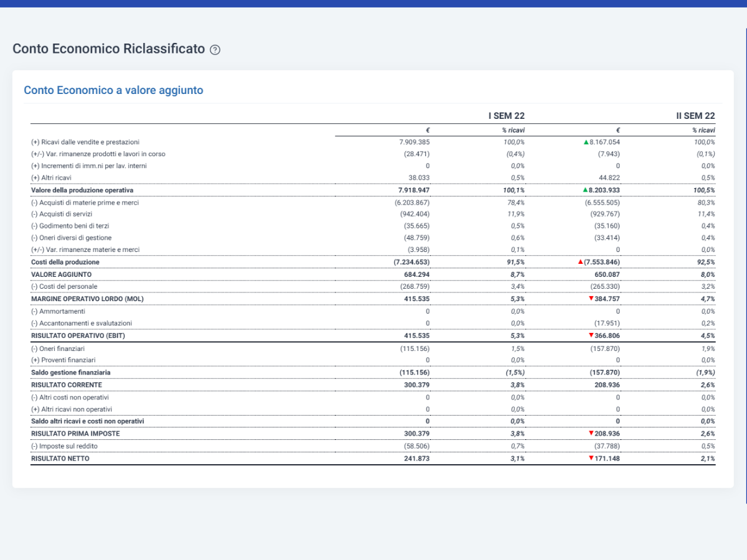Click green up arrow next to 8.203.933

click(585, 190)
